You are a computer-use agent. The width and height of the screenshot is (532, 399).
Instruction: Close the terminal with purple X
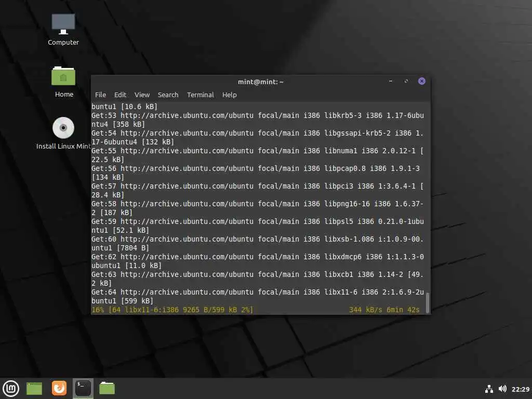(422, 81)
